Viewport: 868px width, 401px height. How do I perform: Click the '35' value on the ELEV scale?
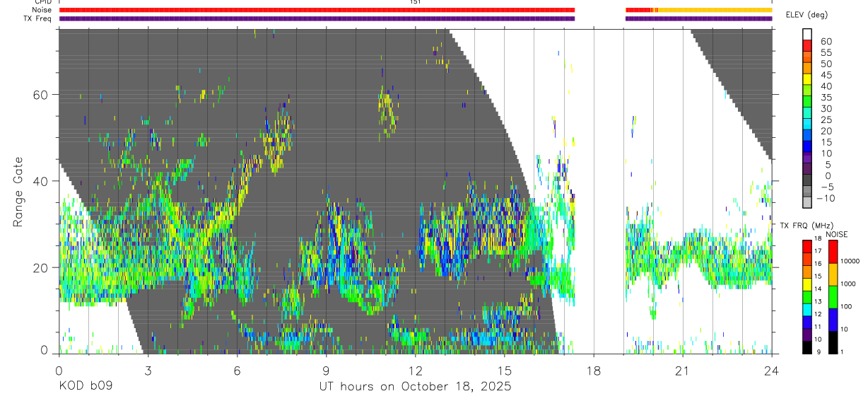tap(826, 98)
